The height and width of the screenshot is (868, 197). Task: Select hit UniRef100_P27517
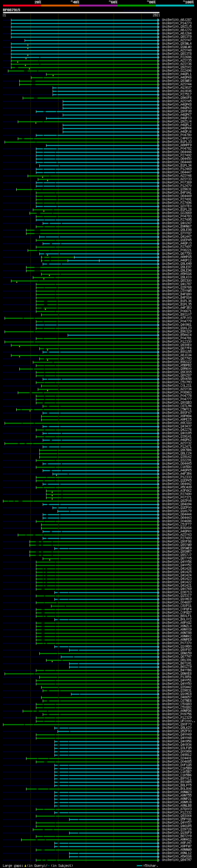click(177, 94)
